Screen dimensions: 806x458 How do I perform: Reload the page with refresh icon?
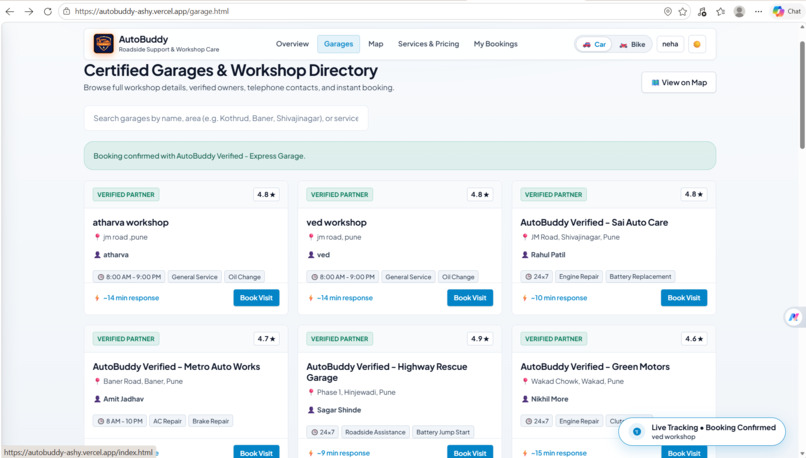(47, 11)
